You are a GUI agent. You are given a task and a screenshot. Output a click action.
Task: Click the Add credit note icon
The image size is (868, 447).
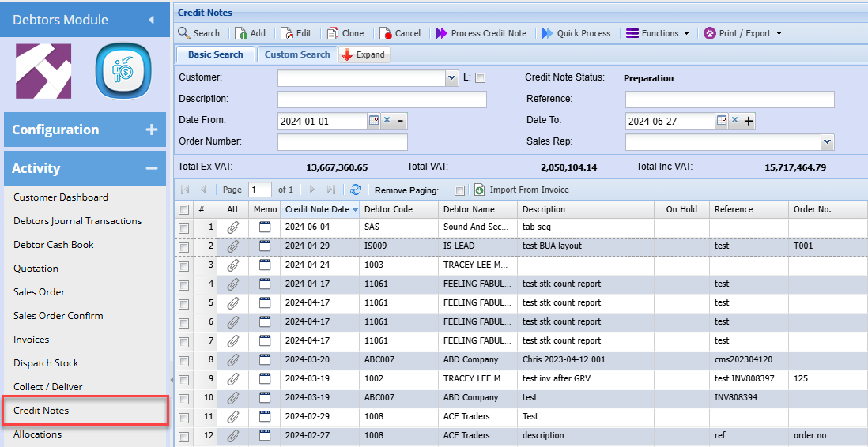[x=240, y=33]
